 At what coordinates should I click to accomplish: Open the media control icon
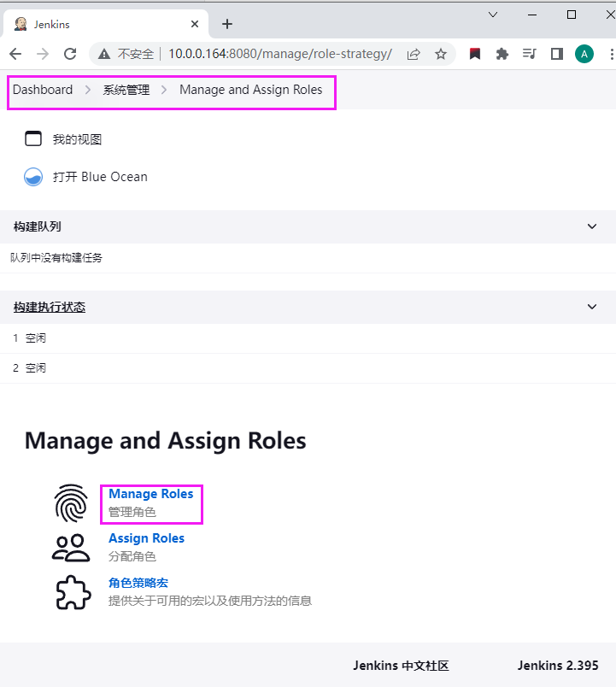click(529, 54)
